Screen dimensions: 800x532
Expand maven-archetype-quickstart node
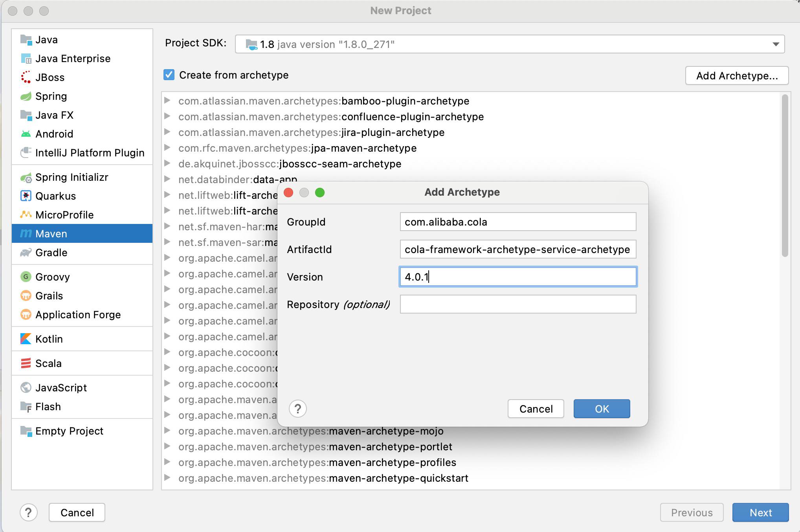tap(167, 478)
